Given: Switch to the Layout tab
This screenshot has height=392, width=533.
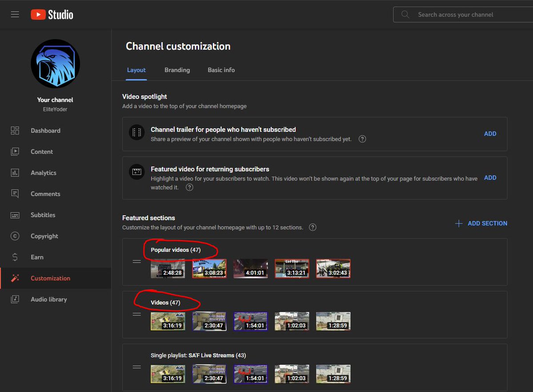Looking at the screenshot, I should pyautogui.click(x=136, y=70).
